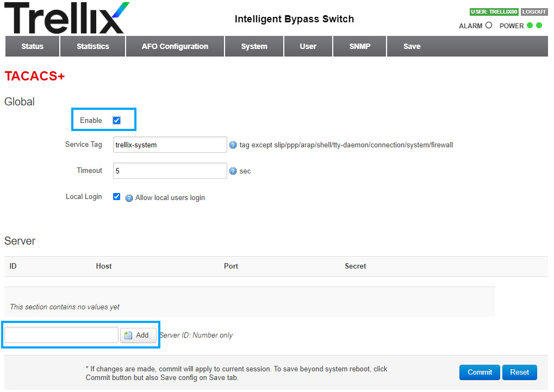Click the Trellix logo
The image size is (554, 392).
tap(67, 18)
